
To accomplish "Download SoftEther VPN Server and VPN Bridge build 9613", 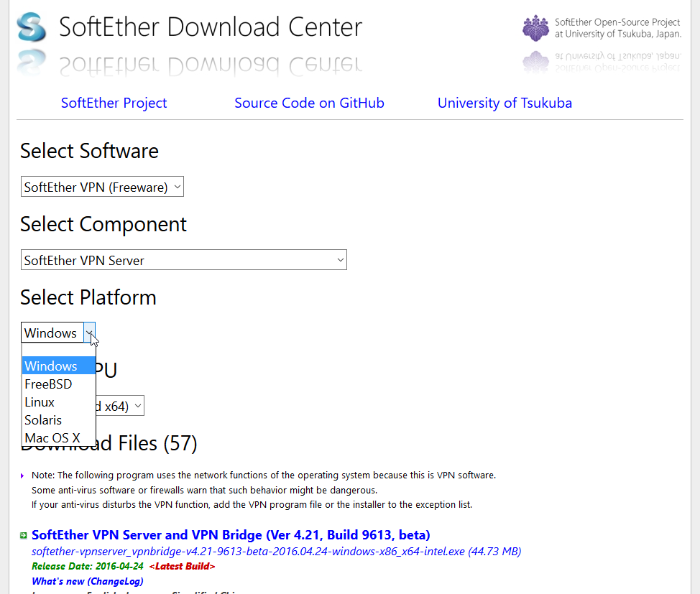I will 231,534.
